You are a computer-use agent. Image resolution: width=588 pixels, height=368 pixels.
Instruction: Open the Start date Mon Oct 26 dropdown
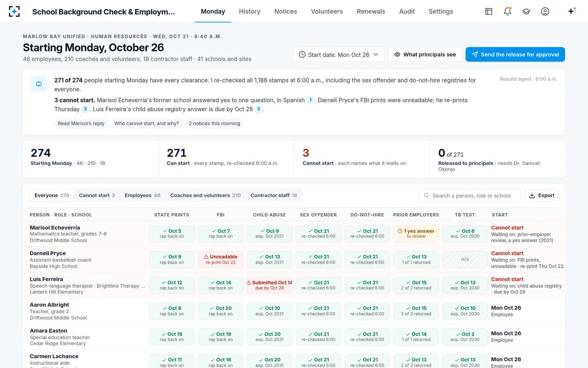coord(339,54)
